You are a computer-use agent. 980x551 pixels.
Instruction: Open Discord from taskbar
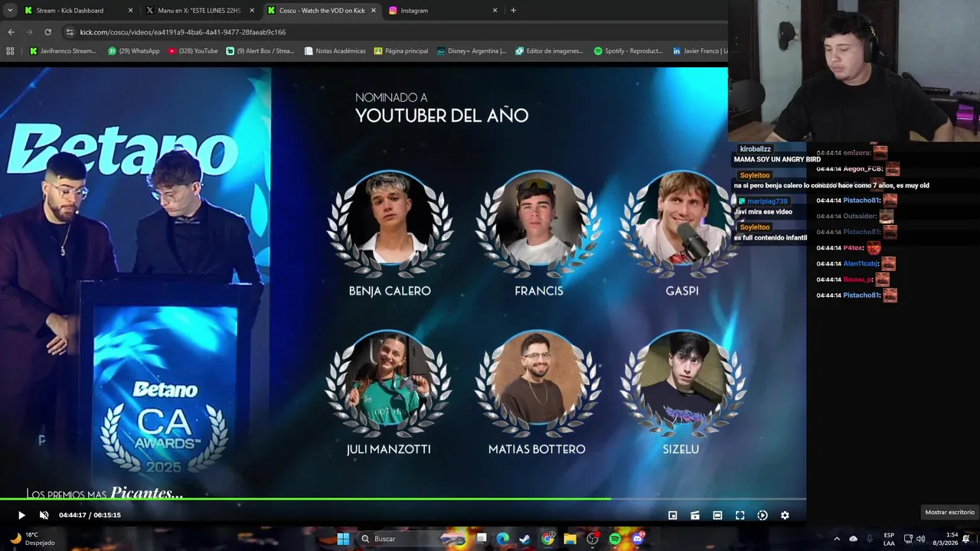click(x=638, y=539)
